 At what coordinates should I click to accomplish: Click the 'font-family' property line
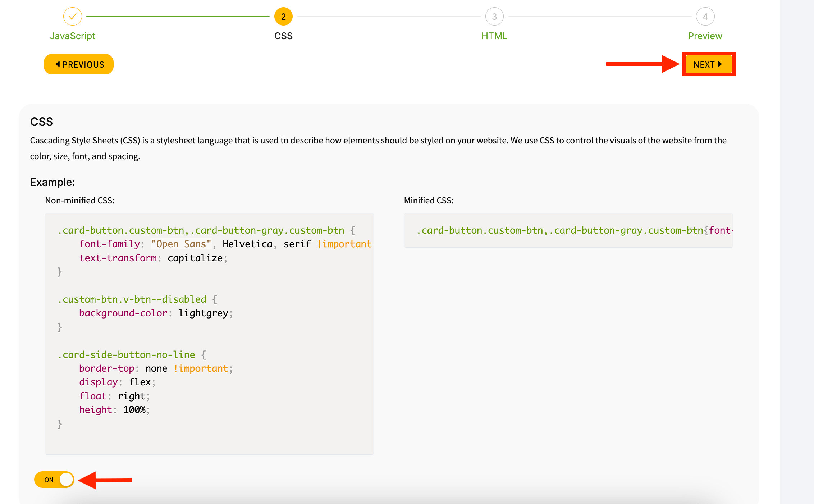(225, 244)
